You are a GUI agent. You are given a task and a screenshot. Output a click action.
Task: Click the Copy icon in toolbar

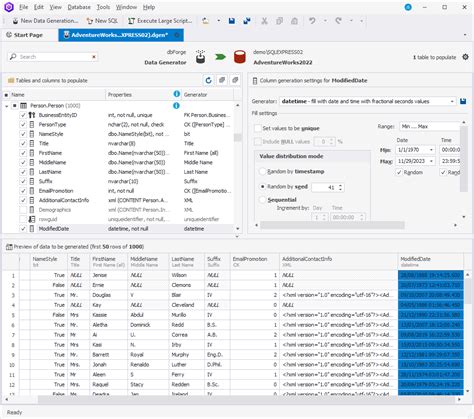pos(279,21)
